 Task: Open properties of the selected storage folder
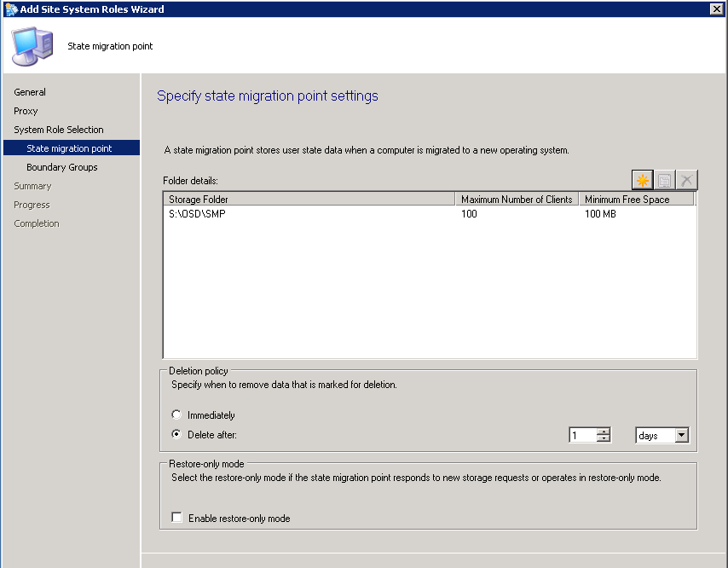coord(664,179)
